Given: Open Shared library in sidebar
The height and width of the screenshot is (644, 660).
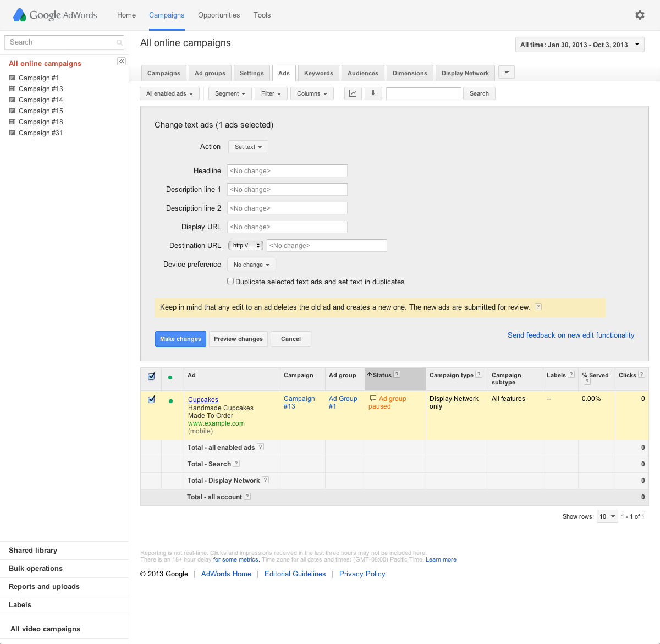Looking at the screenshot, I should pos(33,550).
